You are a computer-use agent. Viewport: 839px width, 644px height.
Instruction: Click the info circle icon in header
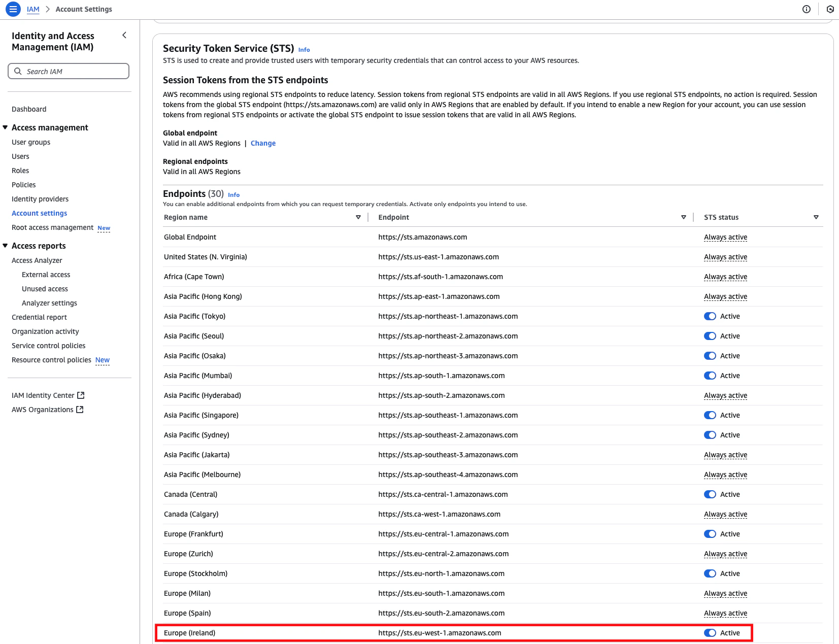tap(806, 9)
